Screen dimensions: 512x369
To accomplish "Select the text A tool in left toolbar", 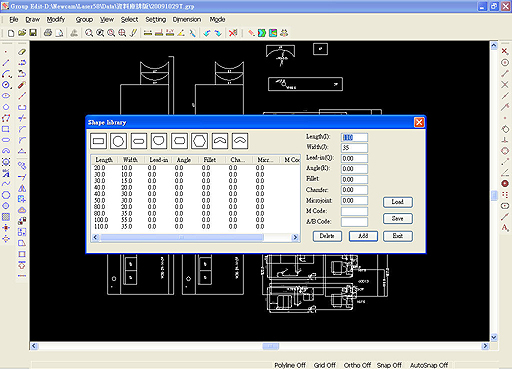I will (6, 173).
